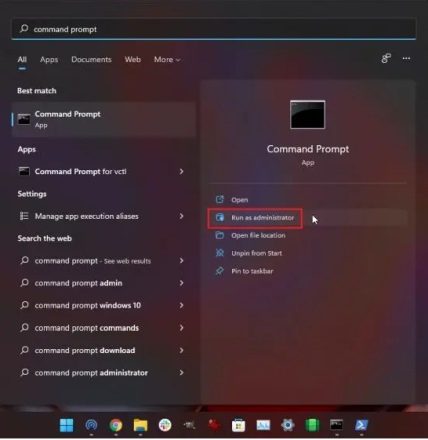Click magnifier icon beside command prompt download

pos(24,350)
